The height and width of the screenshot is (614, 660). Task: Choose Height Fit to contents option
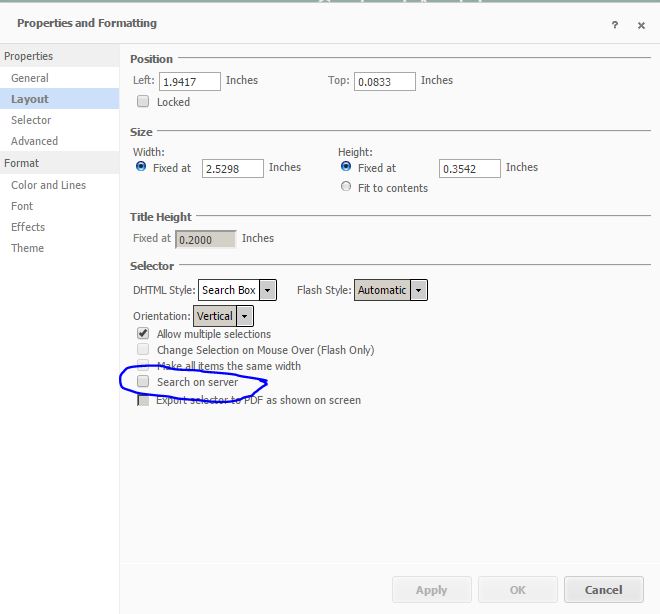[346, 186]
